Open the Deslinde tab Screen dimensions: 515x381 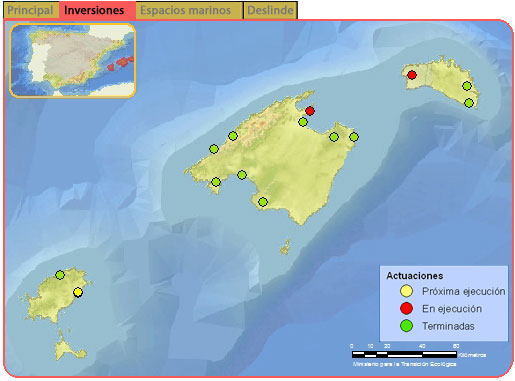270,10
